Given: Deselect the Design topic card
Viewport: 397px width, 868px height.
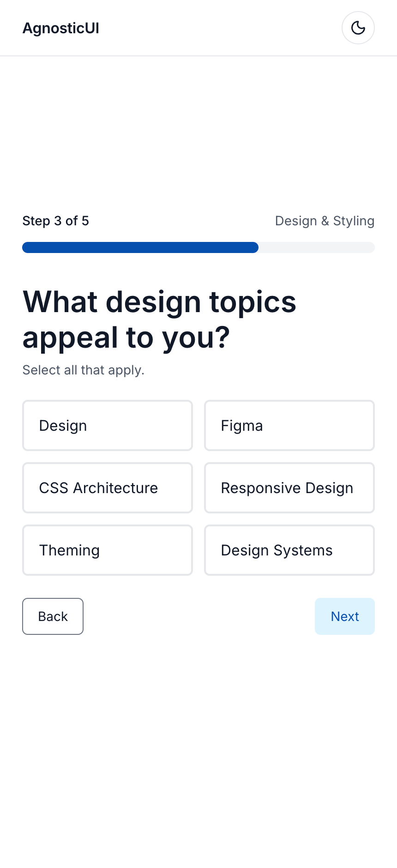Looking at the screenshot, I should click(107, 425).
